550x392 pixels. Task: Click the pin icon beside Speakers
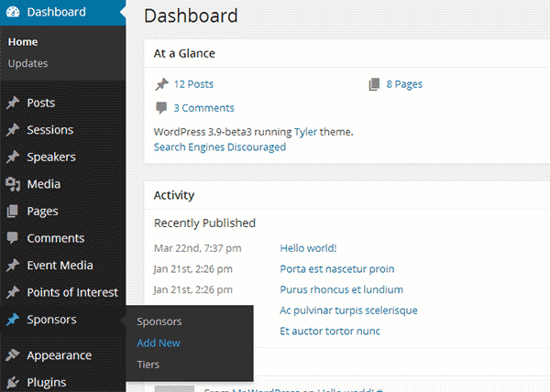[13, 157]
